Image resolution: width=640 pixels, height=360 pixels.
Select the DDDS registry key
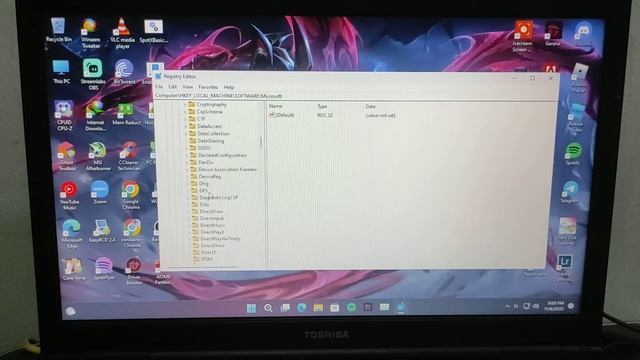(x=204, y=148)
